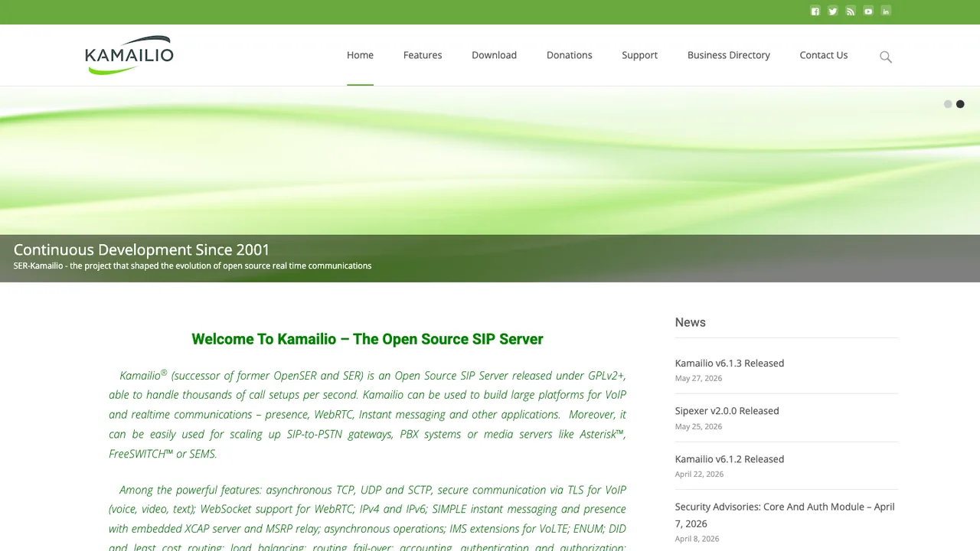Image resolution: width=980 pixels, height=551 pixels.
Task: Click the paragraph starting 'Among the powerful features'
Action: (x=367, y=518)
